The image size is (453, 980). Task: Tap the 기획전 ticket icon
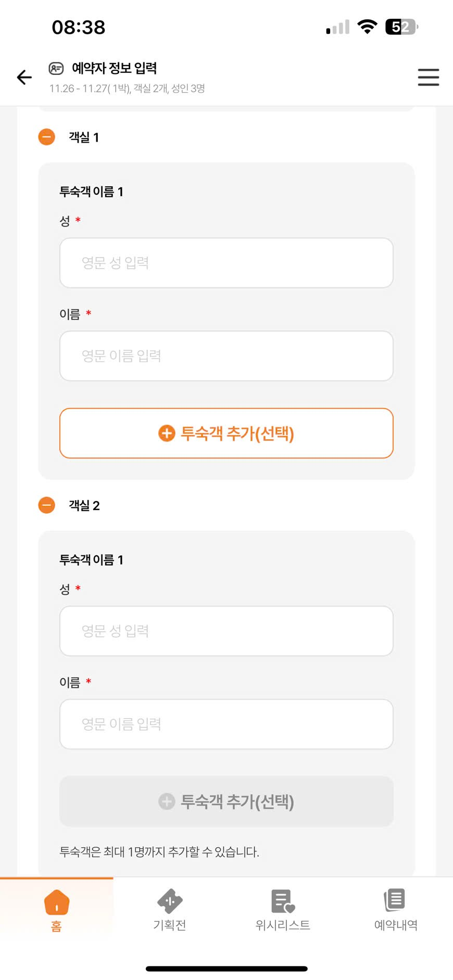click(170, 901)
